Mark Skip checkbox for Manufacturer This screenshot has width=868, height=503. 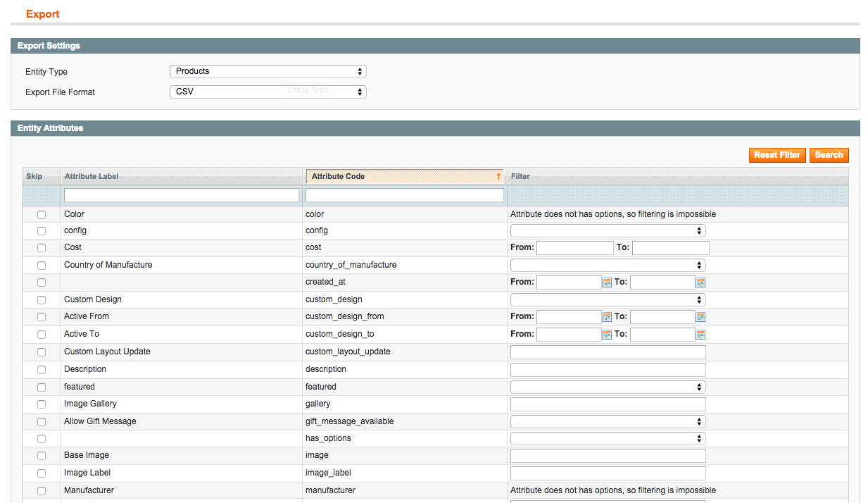coord(42,491)
